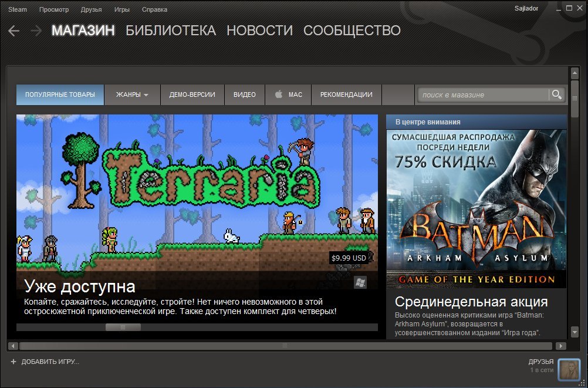The height and width of the screenshot is (388, 588).
Task: Open the Друзья menu
Action: [x=91, y=9]
